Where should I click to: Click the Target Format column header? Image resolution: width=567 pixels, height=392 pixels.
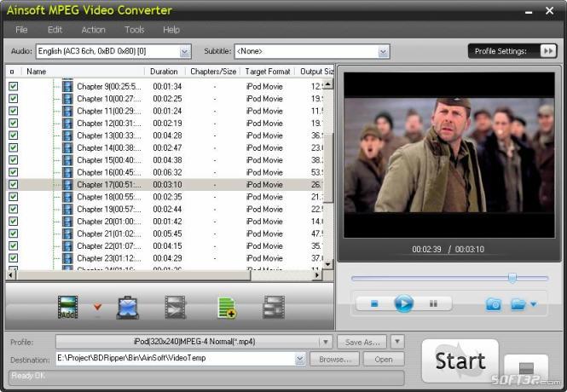[268, 72]
